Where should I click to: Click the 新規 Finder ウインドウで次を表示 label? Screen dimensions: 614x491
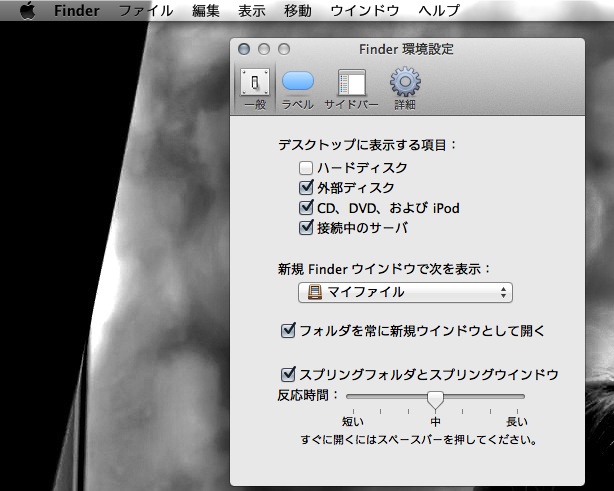(384, 269)
